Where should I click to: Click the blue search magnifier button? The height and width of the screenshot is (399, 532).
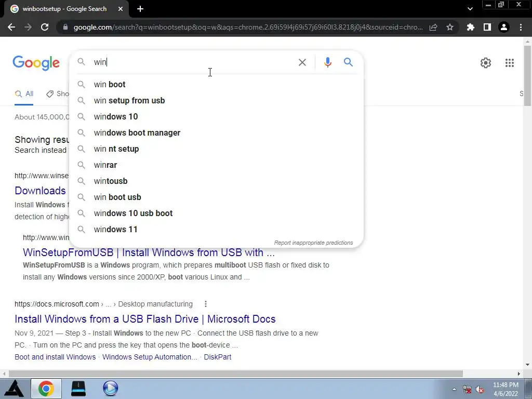pos(348,62)
